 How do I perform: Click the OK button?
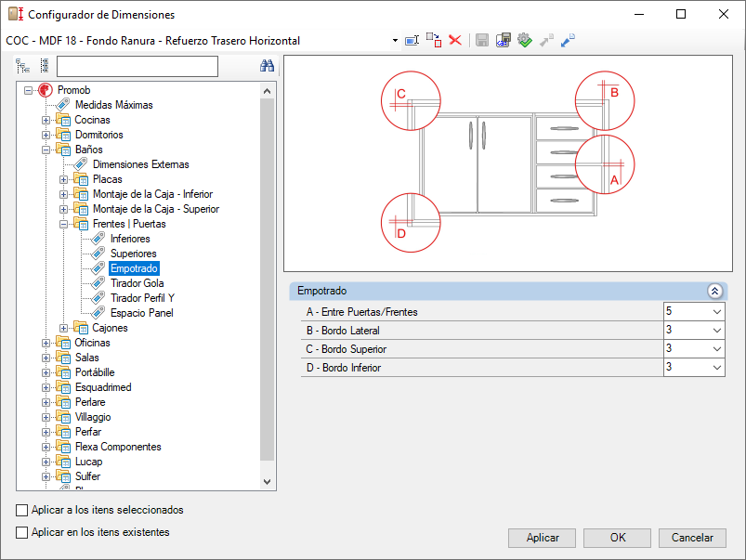point(617,538)
